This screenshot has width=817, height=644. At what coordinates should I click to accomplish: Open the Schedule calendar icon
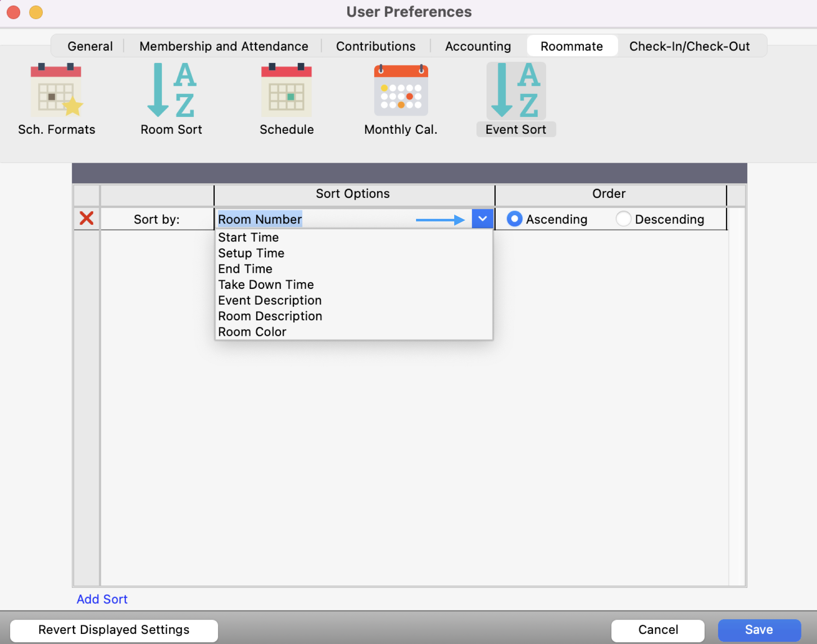[x=286, y=91]
